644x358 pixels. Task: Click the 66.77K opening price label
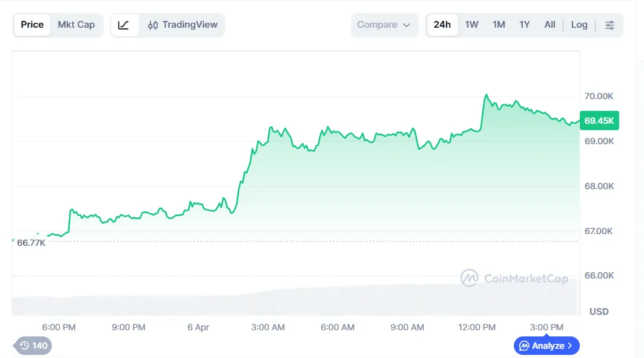pos(31,243)
